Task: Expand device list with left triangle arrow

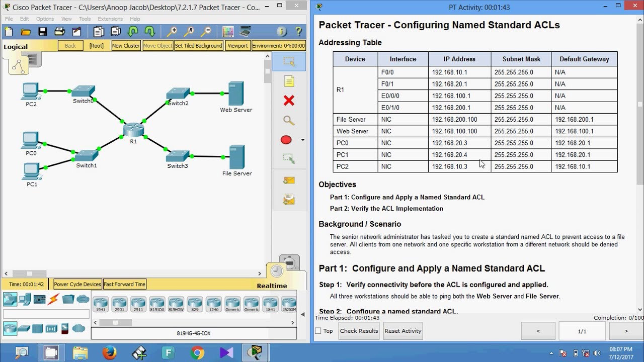Action: click(303, 314)
